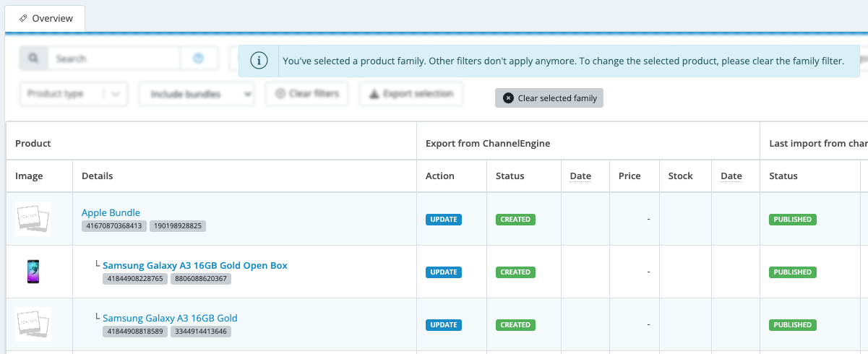Click the 3344914413646 tag

coord(201,332)
